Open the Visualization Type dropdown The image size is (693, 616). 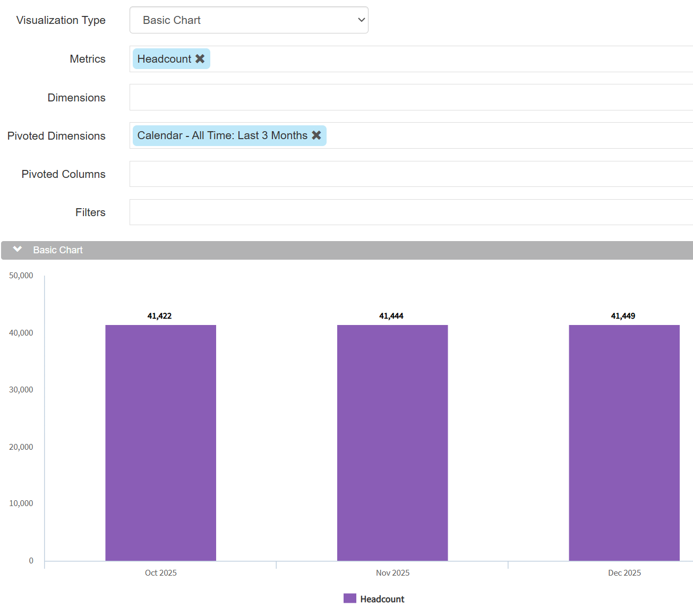point(249,20)
